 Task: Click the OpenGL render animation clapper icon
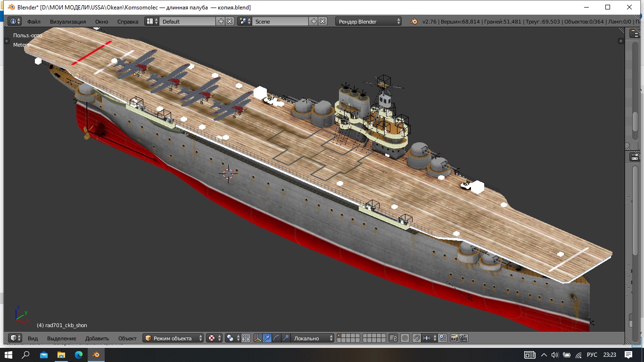[463, 338]
